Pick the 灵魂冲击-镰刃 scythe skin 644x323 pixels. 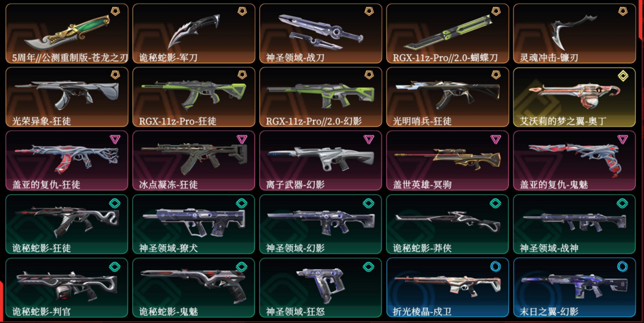tap(575, 34)
